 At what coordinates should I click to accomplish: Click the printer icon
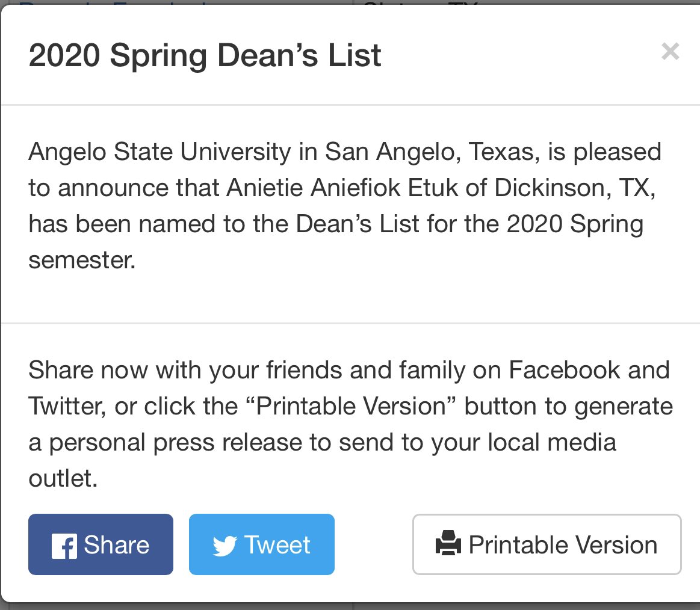[x=448, y=545]
